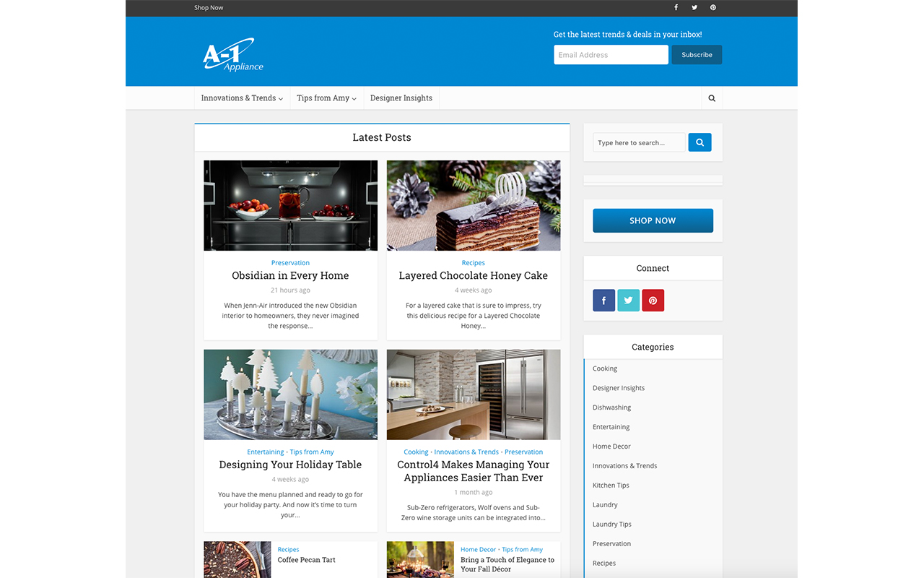
Task: Click Preservation tag above Obsidian post
Action: tap(290, 263)
